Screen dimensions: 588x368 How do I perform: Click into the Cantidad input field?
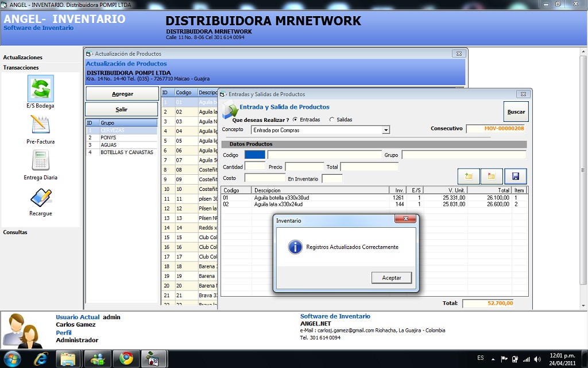click(x=255, y=167)
